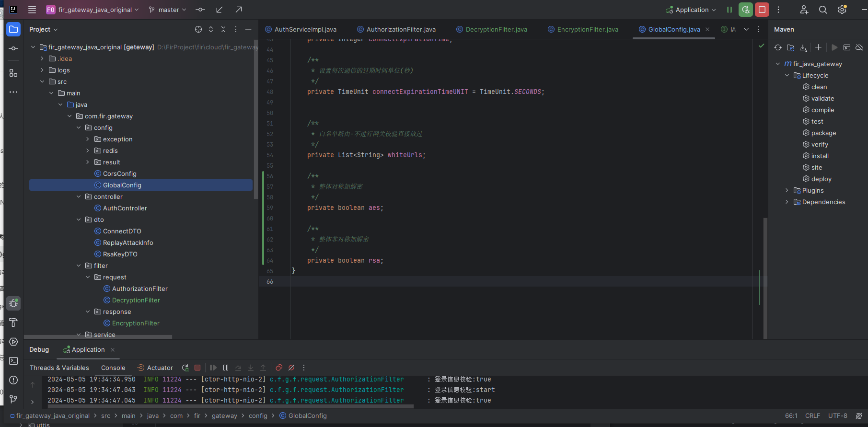Toggle Maven offline mode

pyautogui.click(x=859, y=47)
